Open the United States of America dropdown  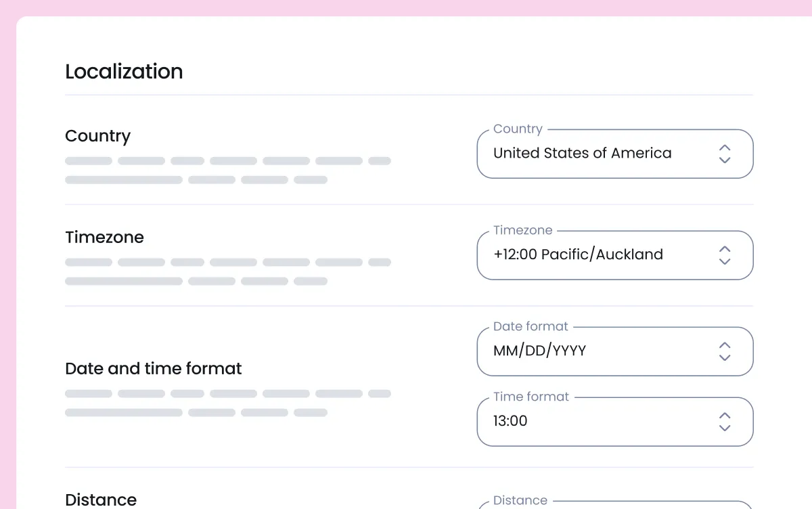click(x=615, y=154)
